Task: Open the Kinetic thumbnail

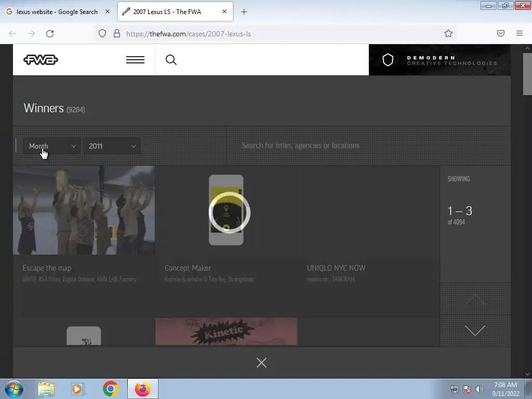Action: (227, 331)
